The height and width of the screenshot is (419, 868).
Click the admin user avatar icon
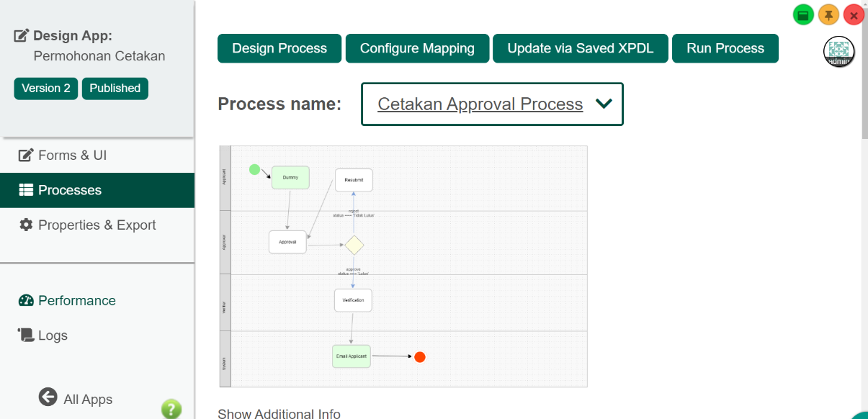838,52
